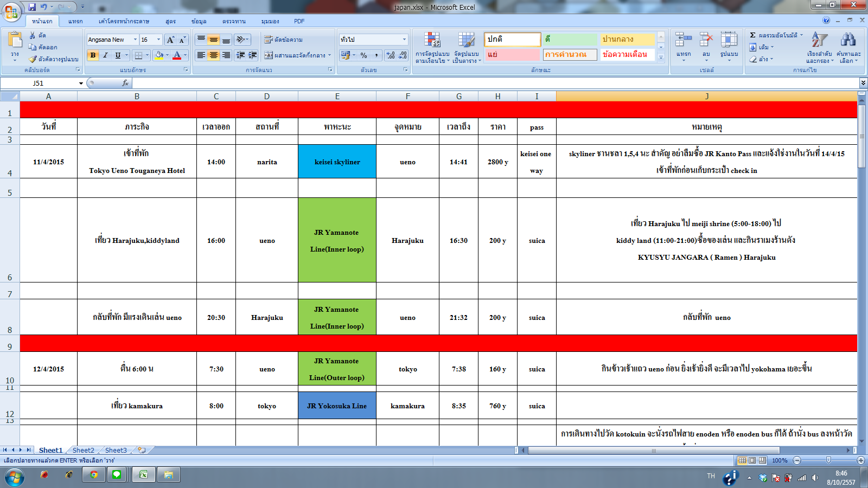Viewport: 868px width, 488px height.
Task: Increase indent in alignment group
Action: tap(252, 55)
